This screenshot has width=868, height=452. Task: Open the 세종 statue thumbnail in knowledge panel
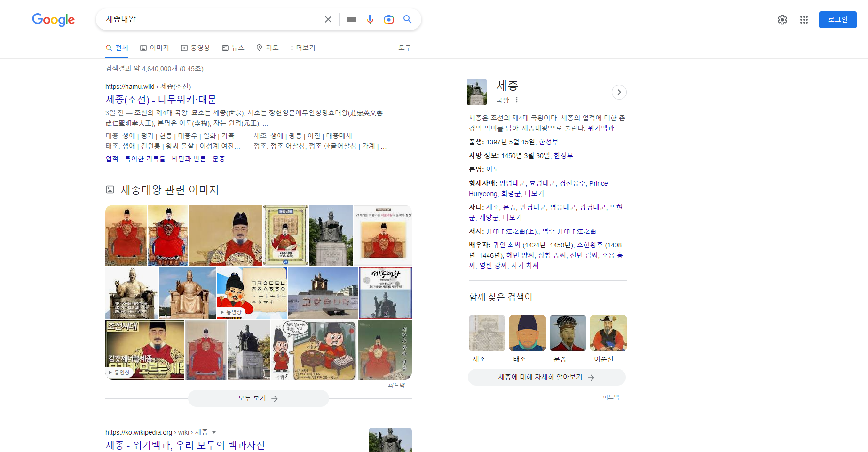[x=477, y=92]
